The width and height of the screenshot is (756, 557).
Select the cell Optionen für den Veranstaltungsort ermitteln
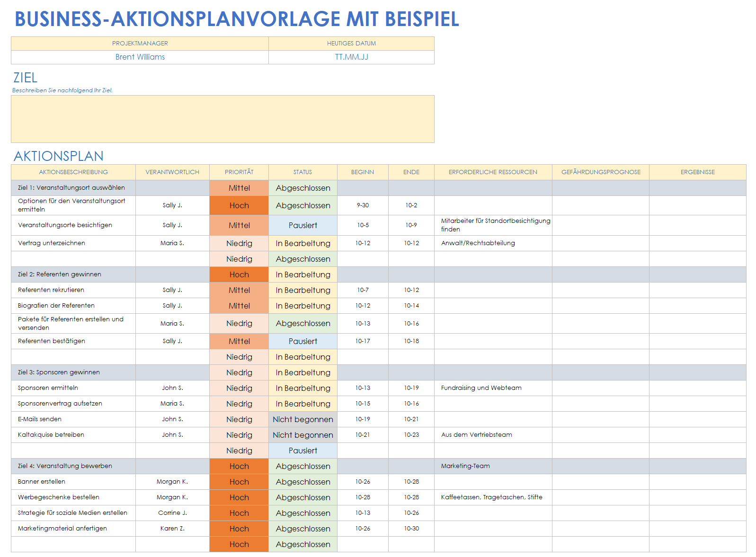pyautogui.click(x=73, y=205)
